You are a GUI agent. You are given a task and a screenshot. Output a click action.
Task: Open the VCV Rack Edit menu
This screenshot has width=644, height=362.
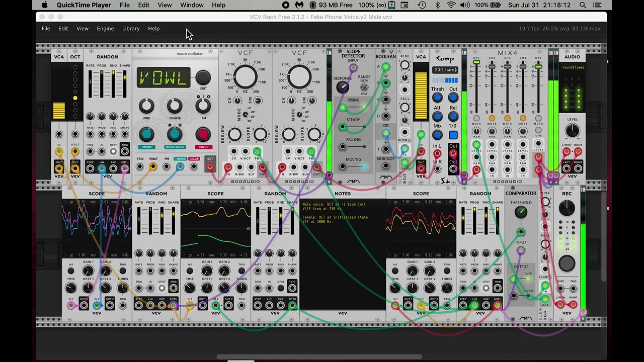tap(63, 29)
